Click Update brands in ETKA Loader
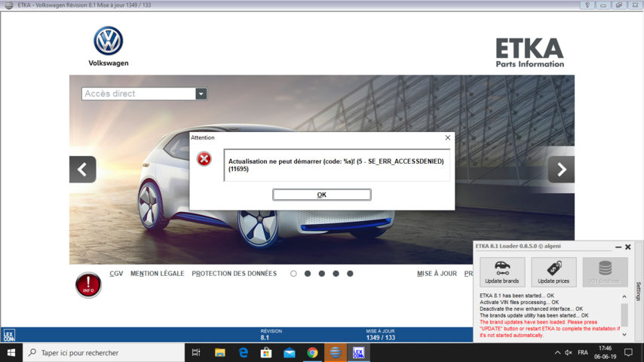 tap(502, 272)
